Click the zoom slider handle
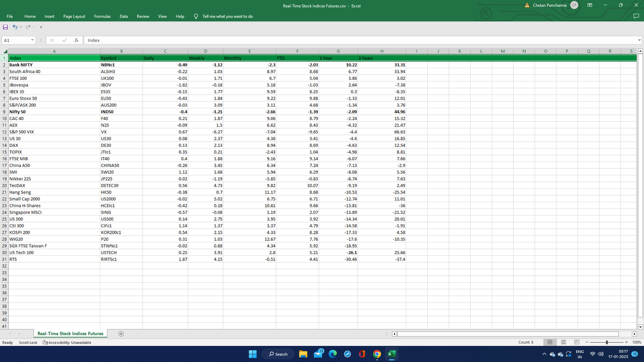This screenshot has height=362, width=644. [606, 342]
